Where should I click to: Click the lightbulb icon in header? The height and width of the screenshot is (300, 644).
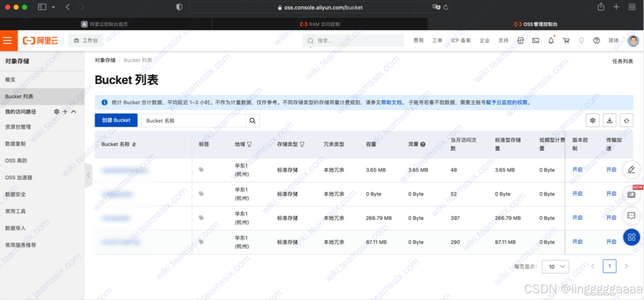tap(581, 41)
